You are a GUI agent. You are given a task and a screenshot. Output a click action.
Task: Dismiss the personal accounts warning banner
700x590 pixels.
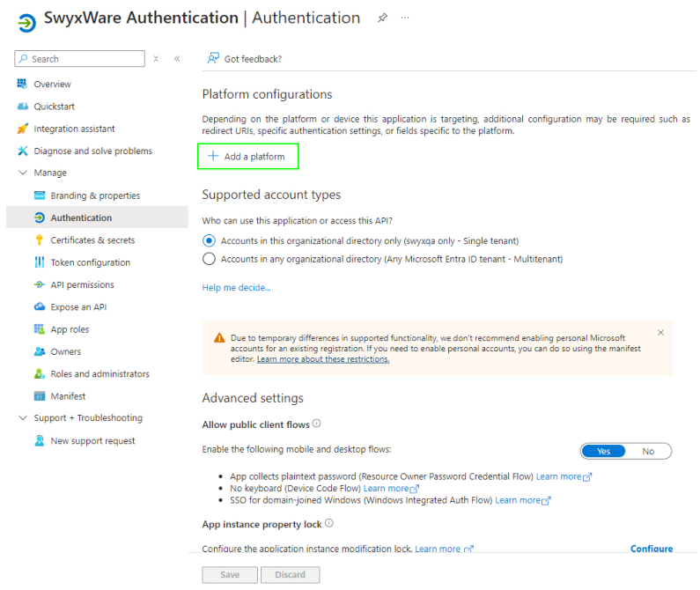point(660,333)
